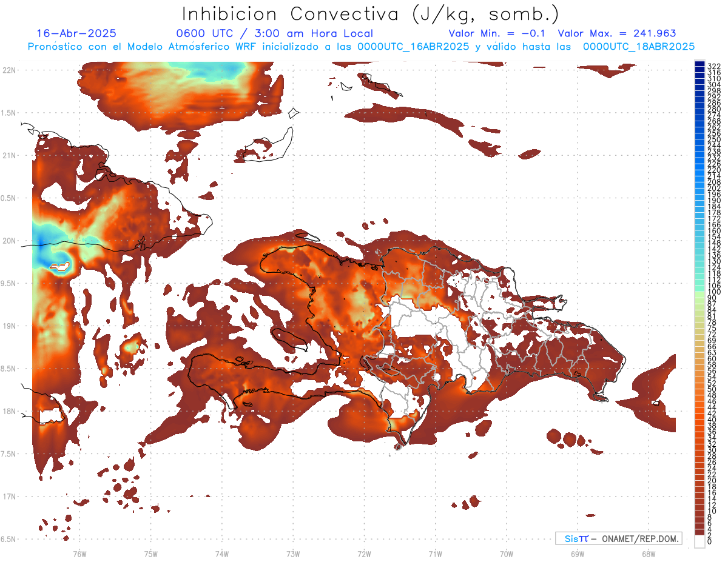Click the "22N" latitude label
The image size is (728, 562).
coord(9,70)
